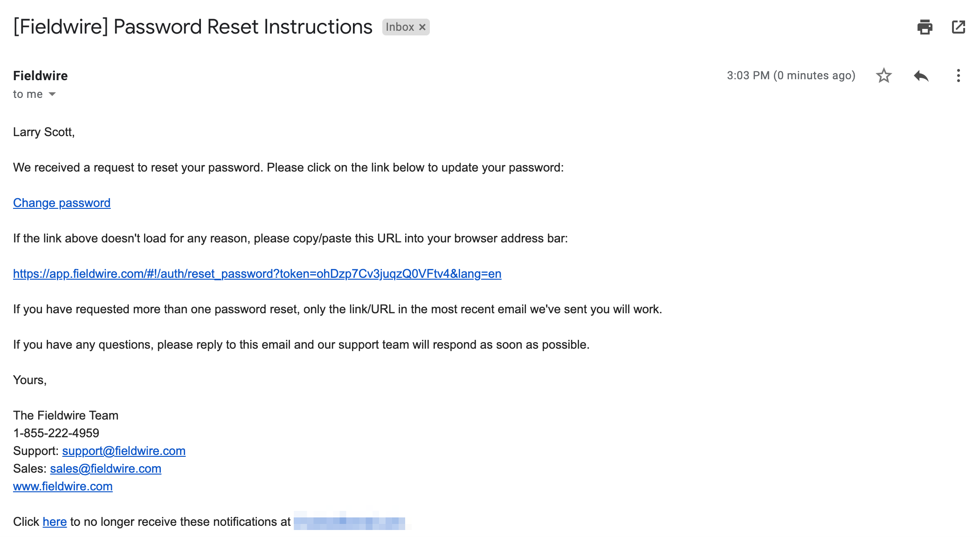Expand recipient details next to "to me"
The width and height of the screenshot is (980, 537).
tap(52, 94)
